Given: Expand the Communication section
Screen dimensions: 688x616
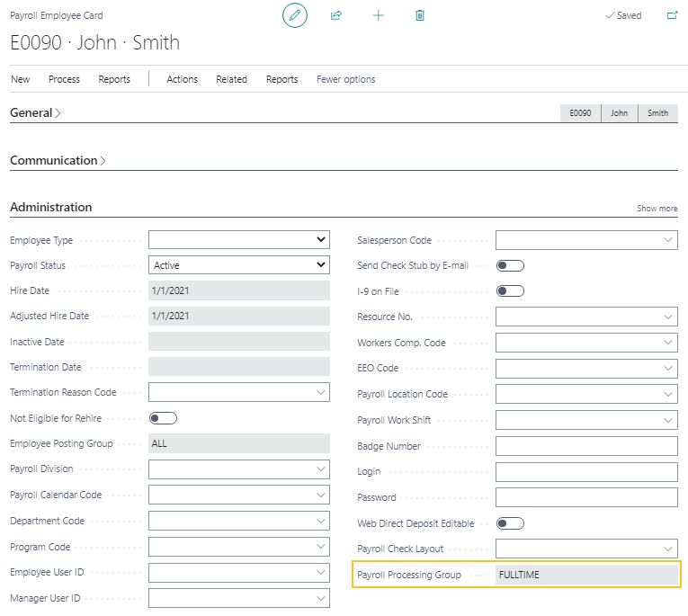Looking at the screenshot, I should click(x=58, y=161).
